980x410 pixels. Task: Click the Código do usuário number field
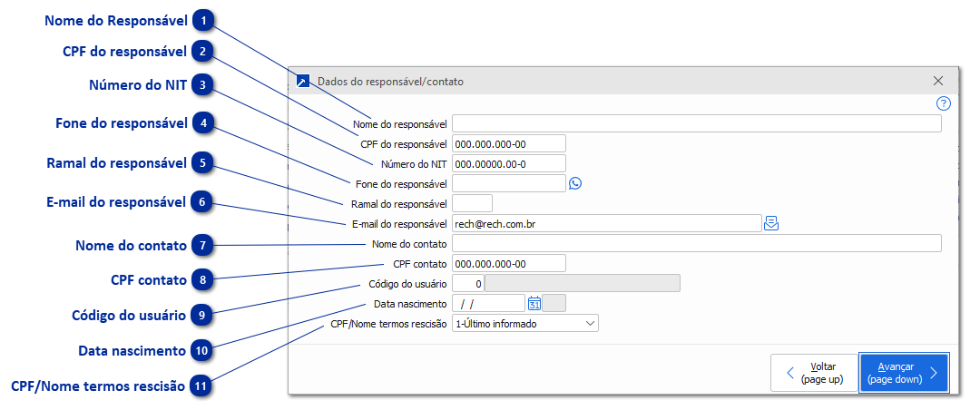click(x=468, y=283)
